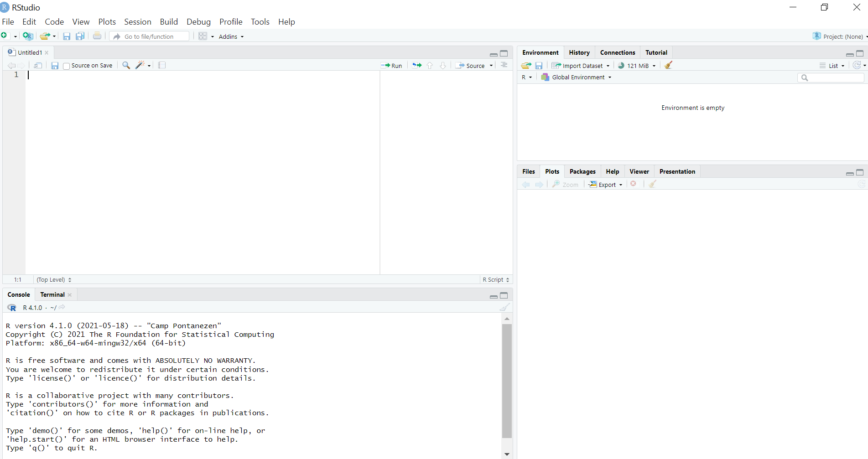Click the Environment search box
Viewport: 868px width, 459px height.
[x=831, y=77]
